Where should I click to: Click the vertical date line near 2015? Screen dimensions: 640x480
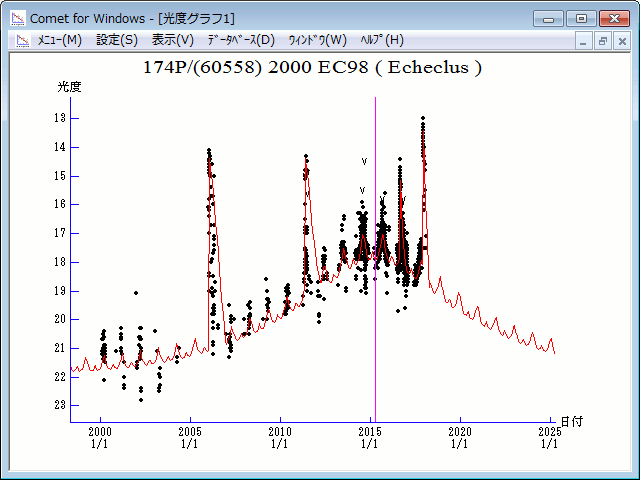click(375, 250)
